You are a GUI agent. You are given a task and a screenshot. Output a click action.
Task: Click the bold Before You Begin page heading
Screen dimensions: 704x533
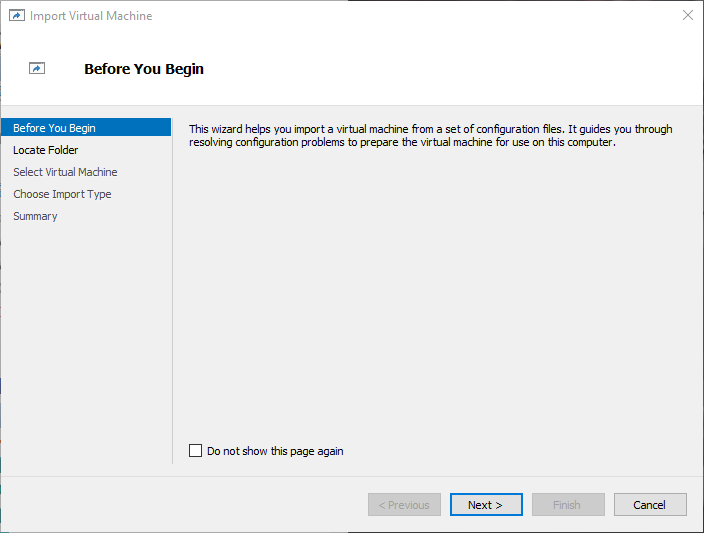point(144,69)
